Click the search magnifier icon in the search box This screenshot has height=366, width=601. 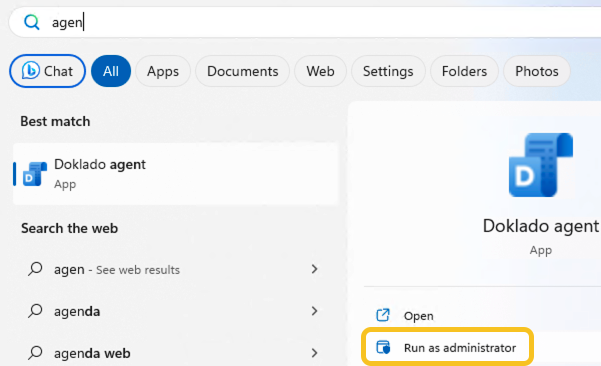pos(31,22)
